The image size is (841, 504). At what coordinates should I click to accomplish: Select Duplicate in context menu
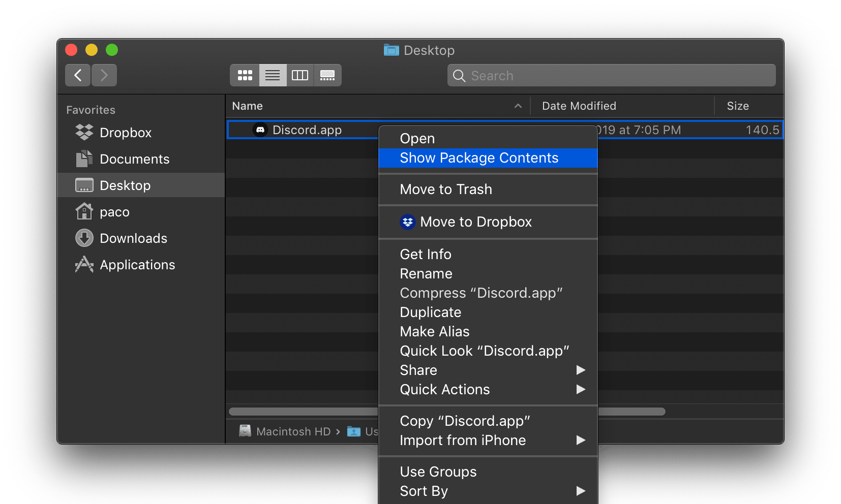coord(488,312)
